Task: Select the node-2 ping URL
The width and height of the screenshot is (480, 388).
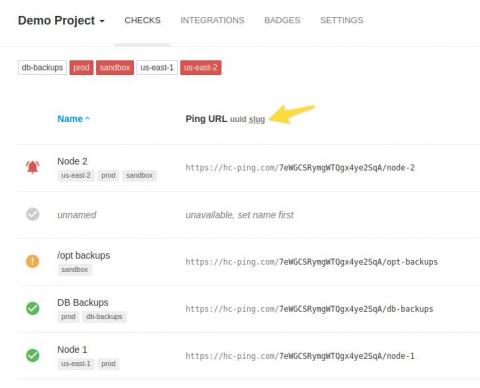Action: click(x=300, y=168)
